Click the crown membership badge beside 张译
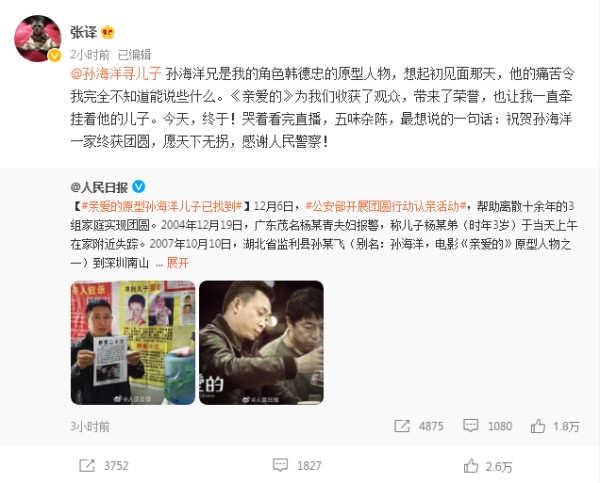Screen dimensions: 600x483 (108, 32)
